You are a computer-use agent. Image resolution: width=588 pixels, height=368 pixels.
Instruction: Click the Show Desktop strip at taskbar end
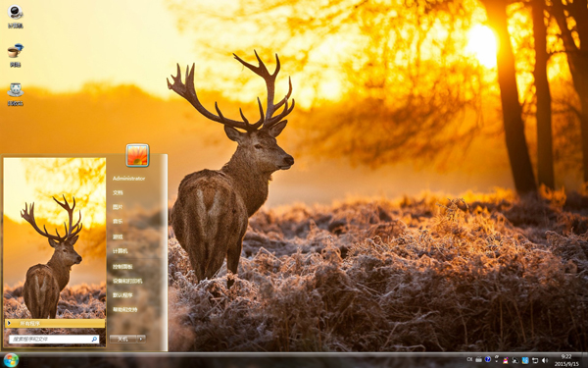[585, 360]
